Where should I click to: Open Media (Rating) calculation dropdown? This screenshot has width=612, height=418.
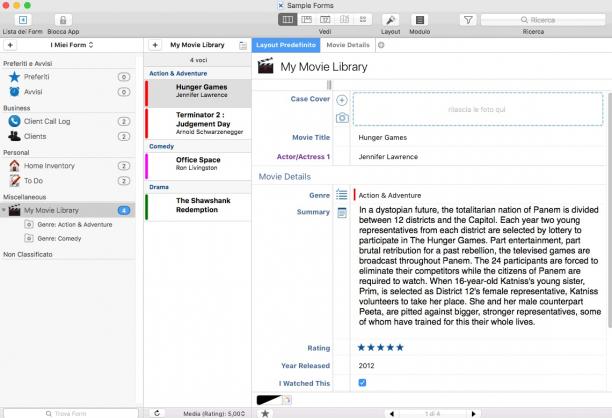pyautogui.click(x=214, y=413)
